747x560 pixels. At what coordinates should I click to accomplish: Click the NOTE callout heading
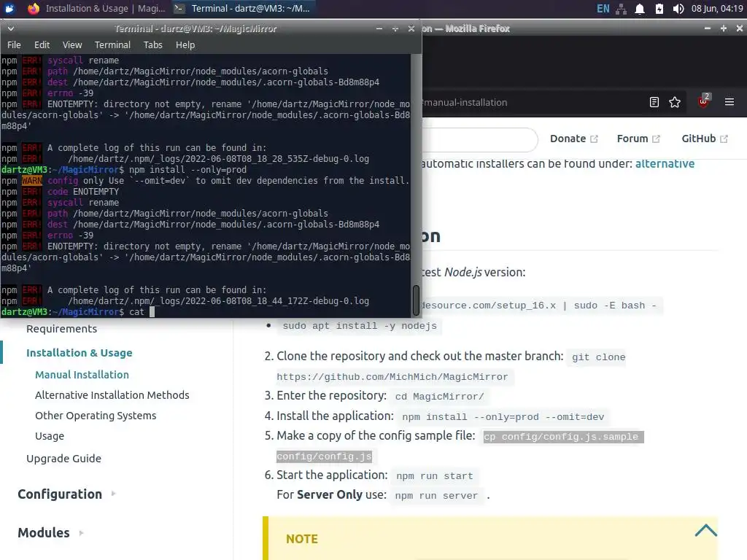(x=301, y=539)
